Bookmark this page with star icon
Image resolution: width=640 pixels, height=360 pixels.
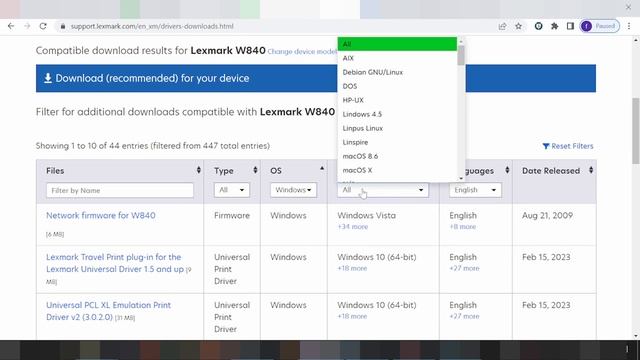518,26
